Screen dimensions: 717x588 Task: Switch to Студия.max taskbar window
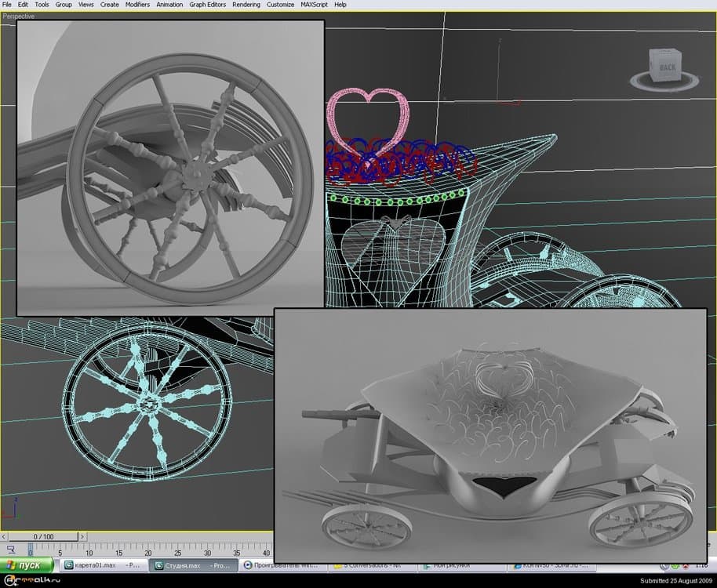pyautogui.click(x=194, y=565)
